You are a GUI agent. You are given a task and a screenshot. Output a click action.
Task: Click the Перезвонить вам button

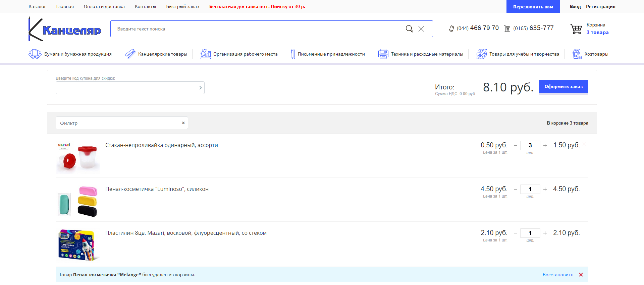coord(533,7)
